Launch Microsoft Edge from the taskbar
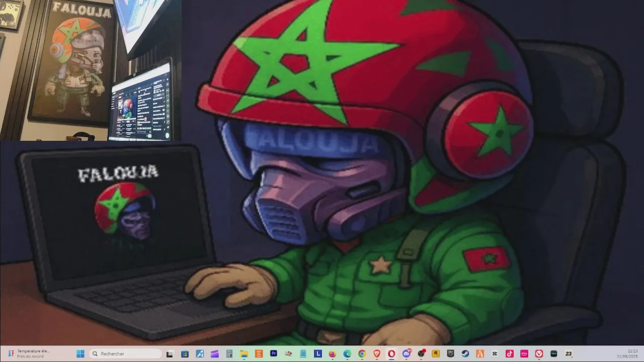 point(347,353)
